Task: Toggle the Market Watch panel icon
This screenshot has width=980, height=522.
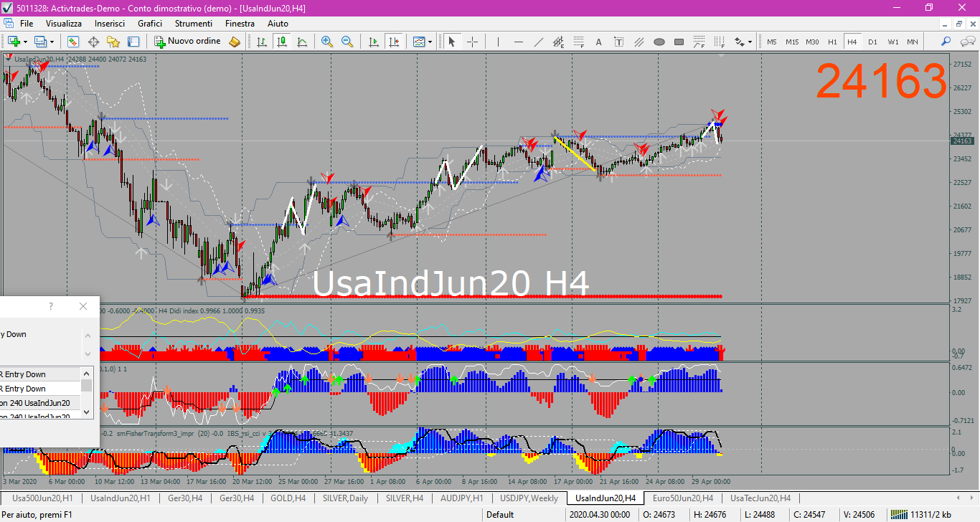Action: (x=73, y=42)
